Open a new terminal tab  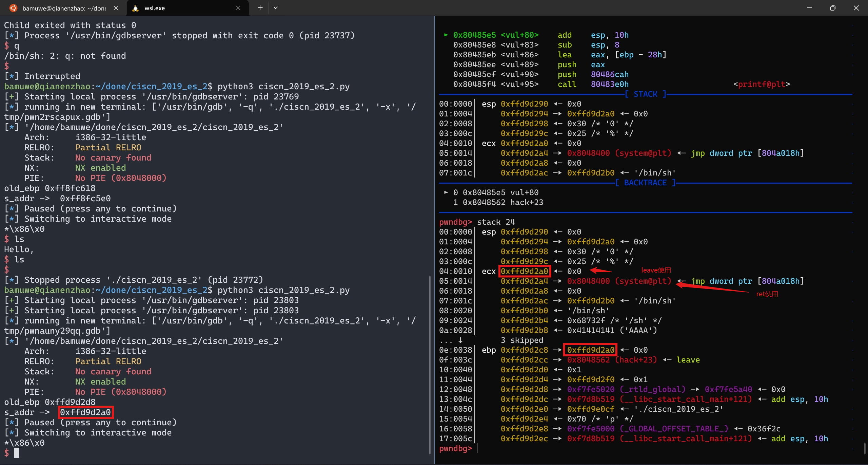click(x=260, y=8)
